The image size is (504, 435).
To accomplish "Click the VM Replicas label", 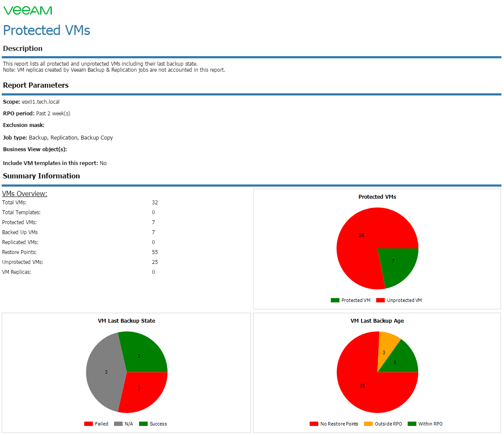I will (x=17, y=272).
